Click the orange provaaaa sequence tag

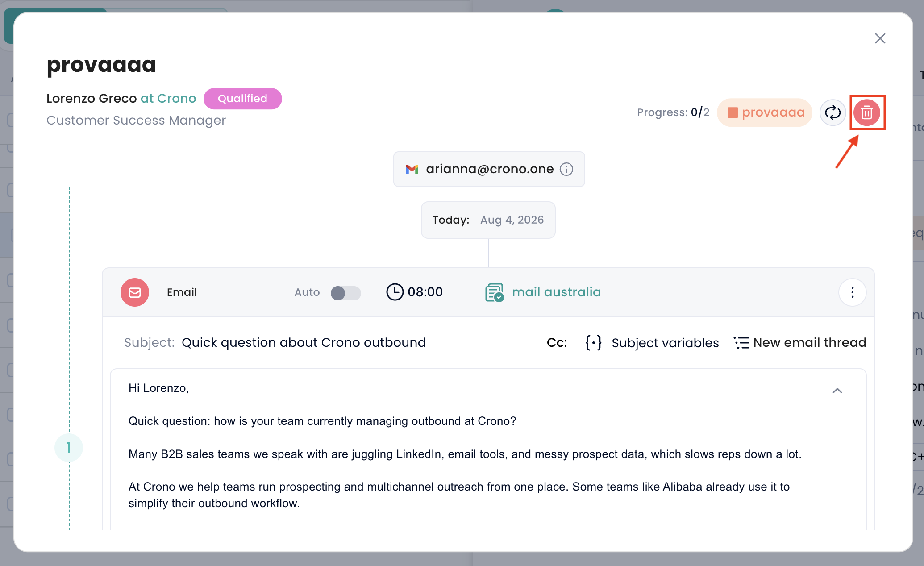click(765, 112)
